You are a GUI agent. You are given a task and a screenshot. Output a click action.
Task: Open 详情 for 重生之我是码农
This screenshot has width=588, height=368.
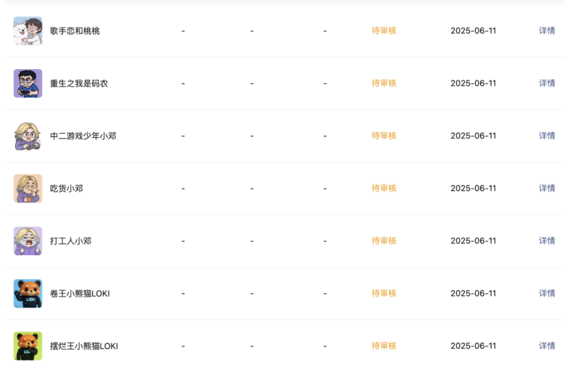(547, 83)
